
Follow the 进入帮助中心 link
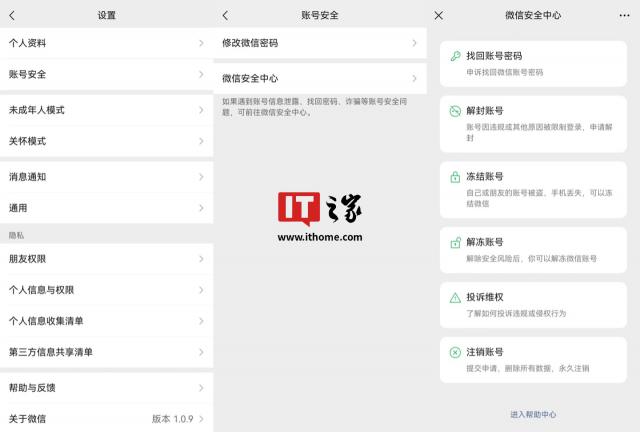533,414
